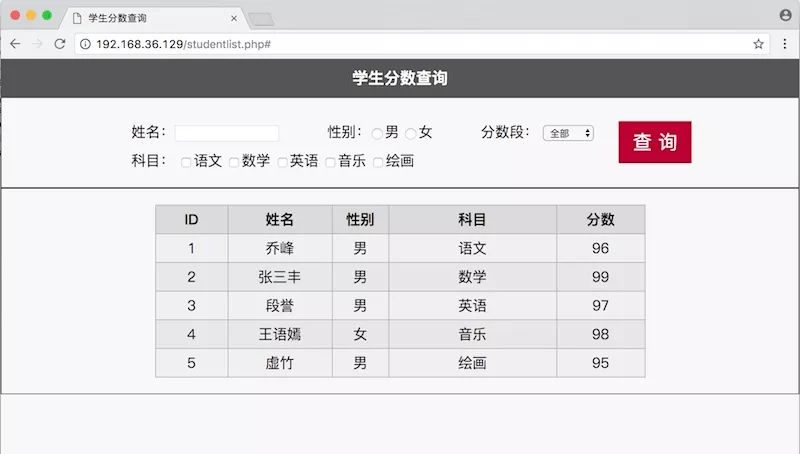Viewport: 800px width, 454px height.
Task: Click the 数学 subject cell in row 2
Action: tap(472, 277)
